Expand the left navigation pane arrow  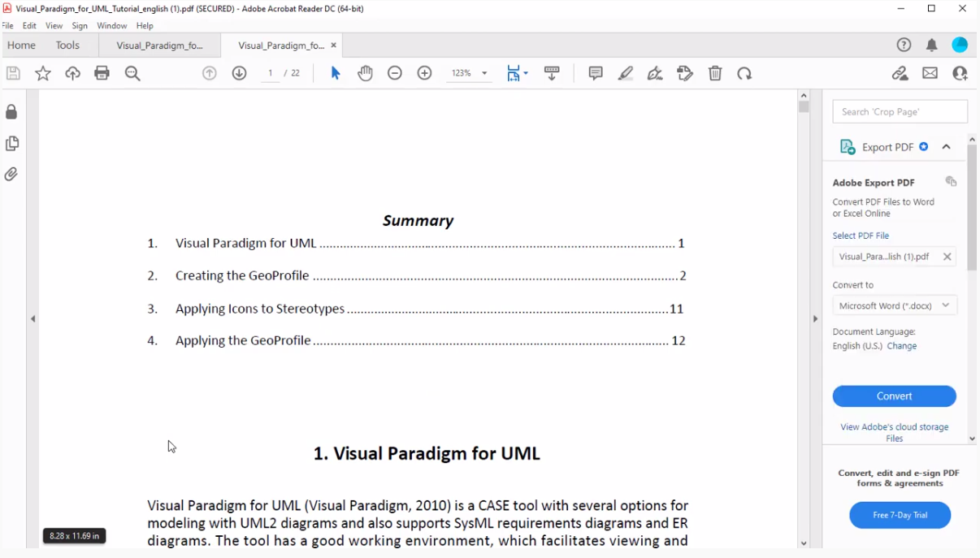point(33,319)
